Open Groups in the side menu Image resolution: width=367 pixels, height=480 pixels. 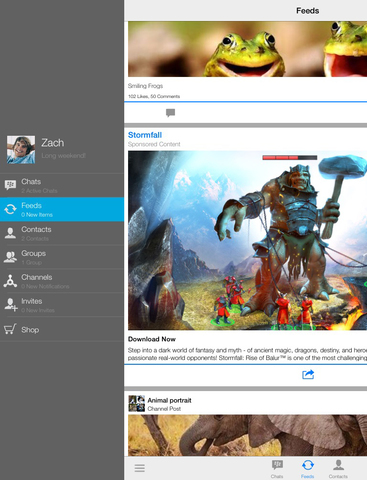(62, 257)
